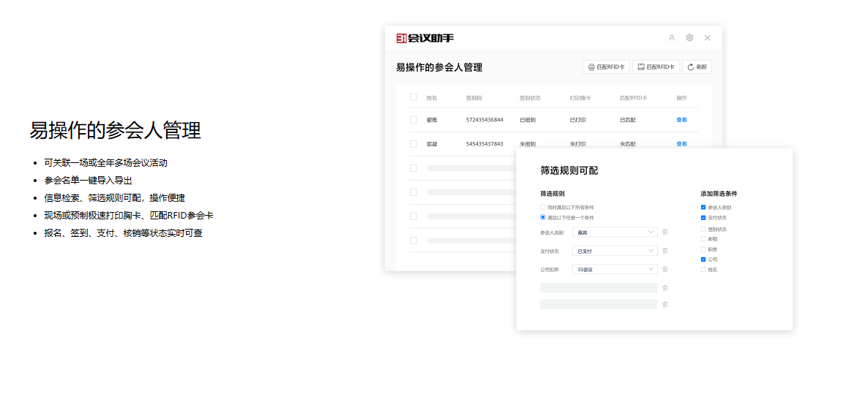This screenshot has width=868, height=397.
Task: Open the 公司名称 dropdown showing 31会议
Action: [x=615, y=269]
